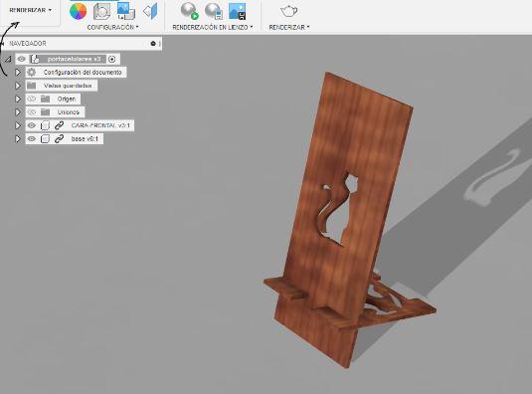Open the Appearance color wheel tool

(78, 11)
